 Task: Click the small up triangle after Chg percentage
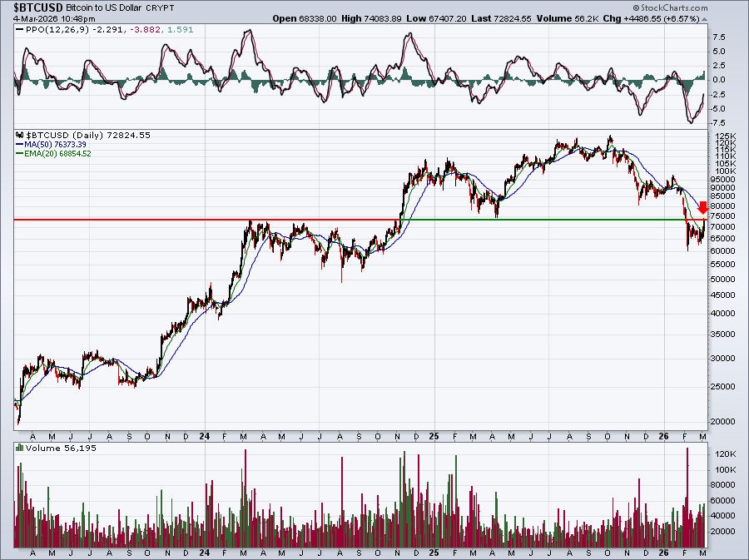pos(705,19)
